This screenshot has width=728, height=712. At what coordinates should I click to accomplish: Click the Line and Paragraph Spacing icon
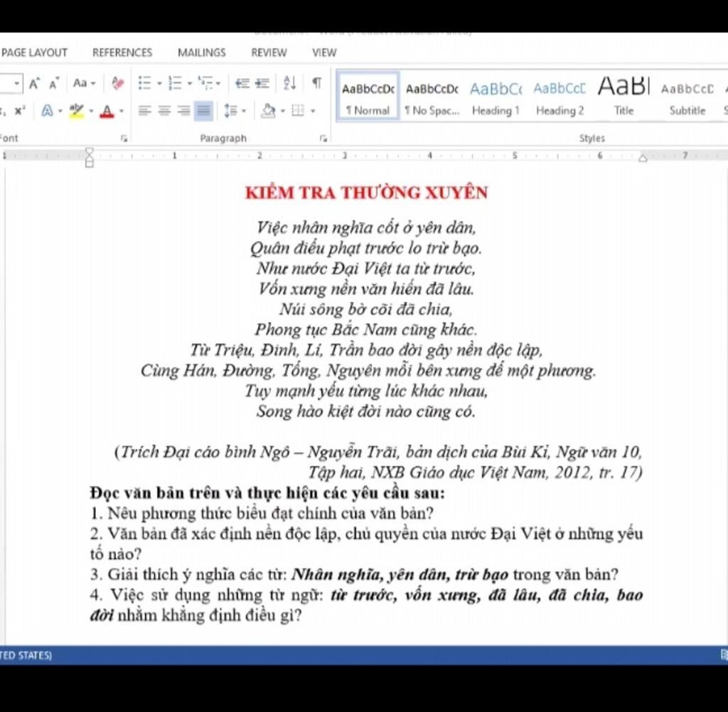[231, 111]
